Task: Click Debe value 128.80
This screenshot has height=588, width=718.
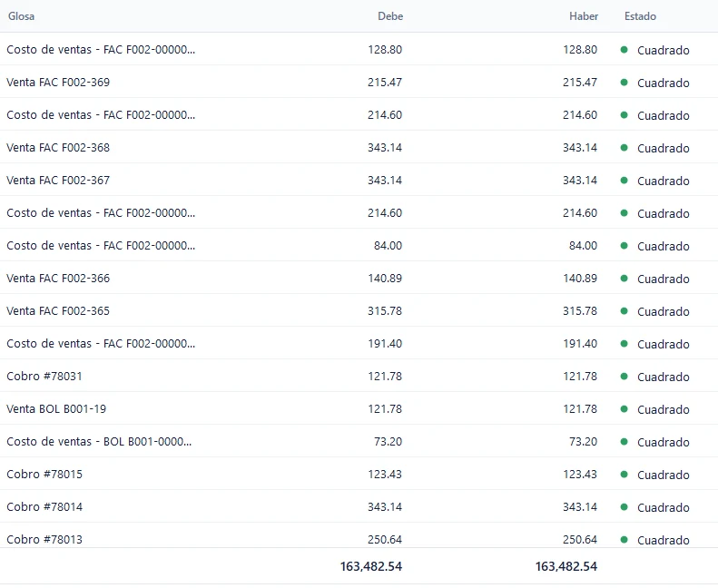Action: click(385, 49)
